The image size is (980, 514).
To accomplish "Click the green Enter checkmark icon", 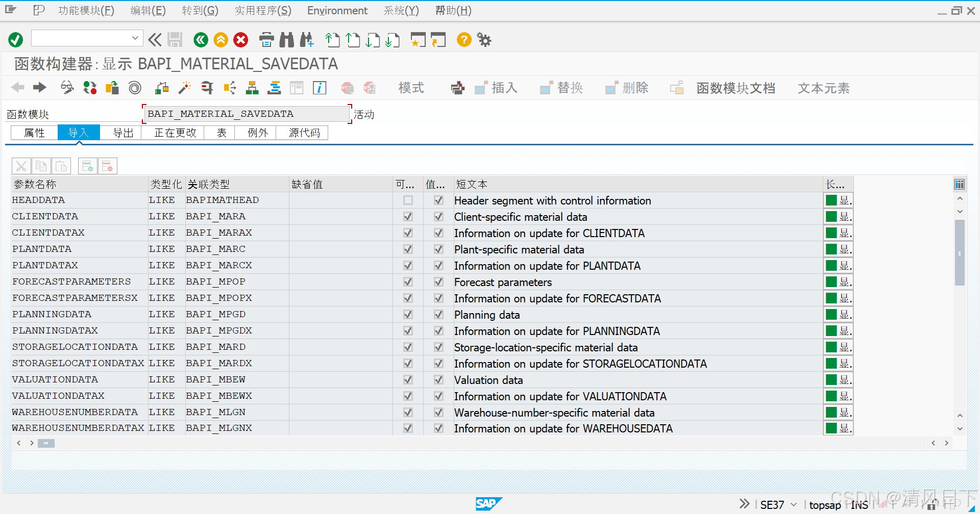I will (16, 40).
